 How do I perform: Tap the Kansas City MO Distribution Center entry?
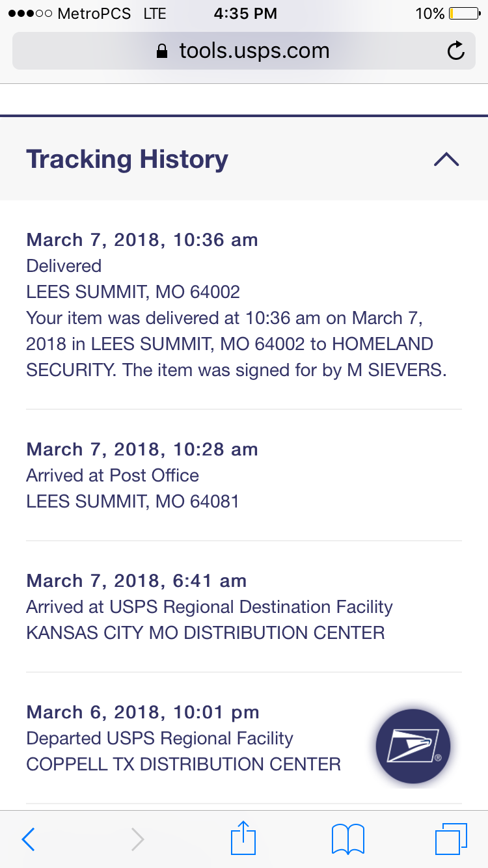pos(205,632)
